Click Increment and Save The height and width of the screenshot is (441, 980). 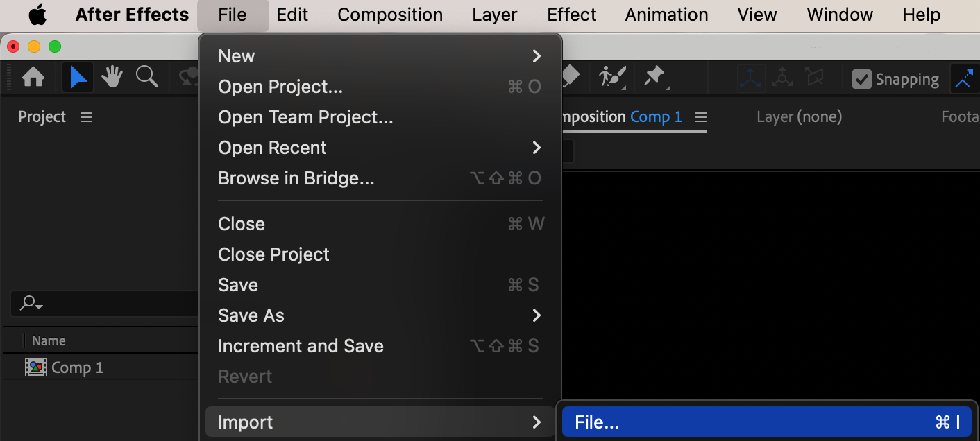point(301,346)
